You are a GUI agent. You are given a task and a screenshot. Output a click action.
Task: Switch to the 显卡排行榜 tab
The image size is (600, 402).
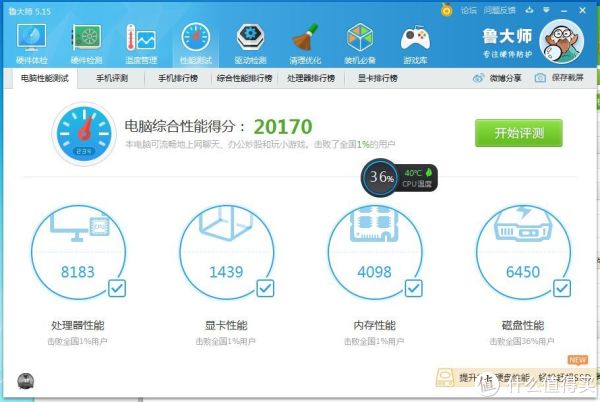pyautogui.click(x=378, y=78)
